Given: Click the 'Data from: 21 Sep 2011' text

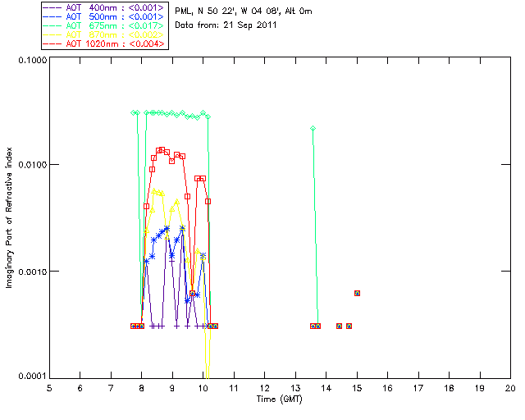Looking at the screenshot, I should (x=226, y=25).
